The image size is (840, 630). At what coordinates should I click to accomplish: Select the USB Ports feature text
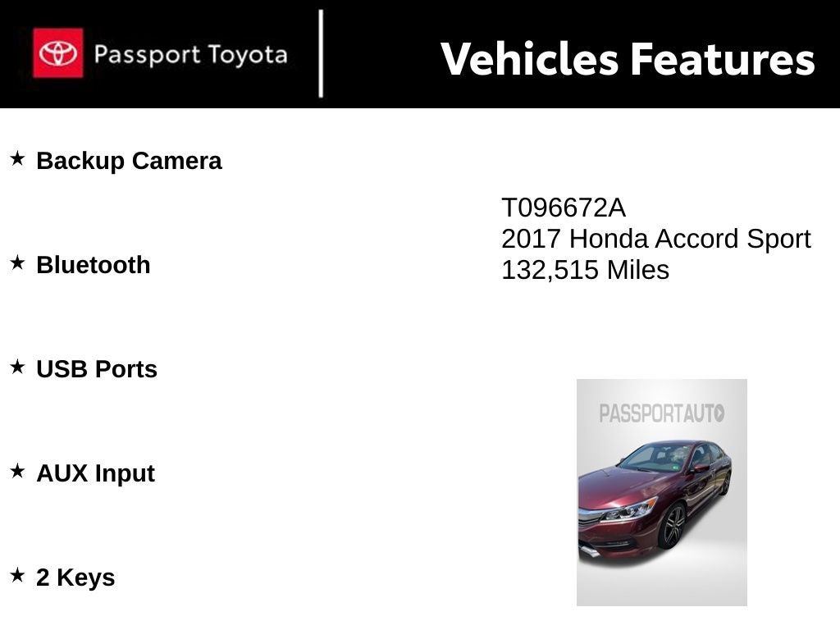pos(97,369)
